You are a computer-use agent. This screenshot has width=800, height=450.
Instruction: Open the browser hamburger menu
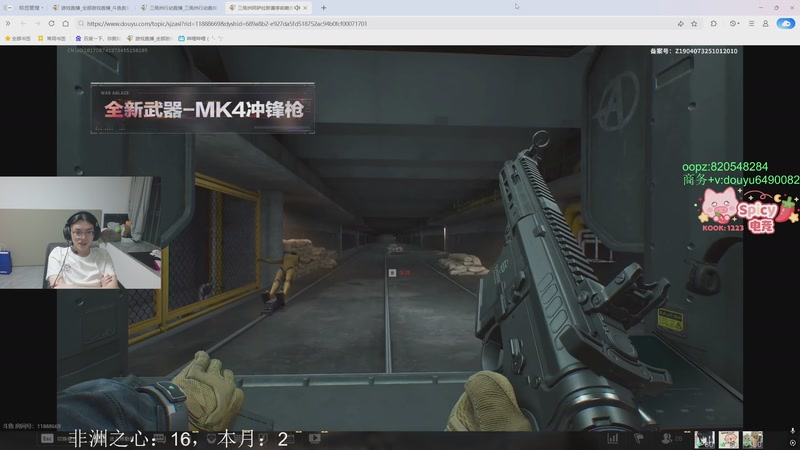pyautogui.click(x=752, y=23)
